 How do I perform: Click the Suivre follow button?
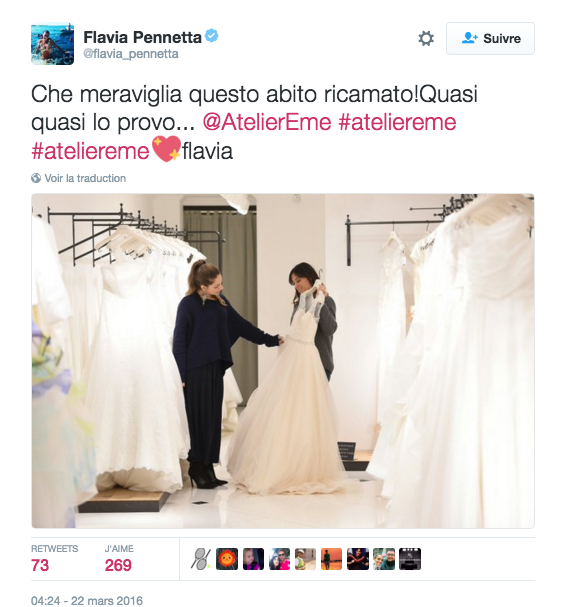click(490, 38)
